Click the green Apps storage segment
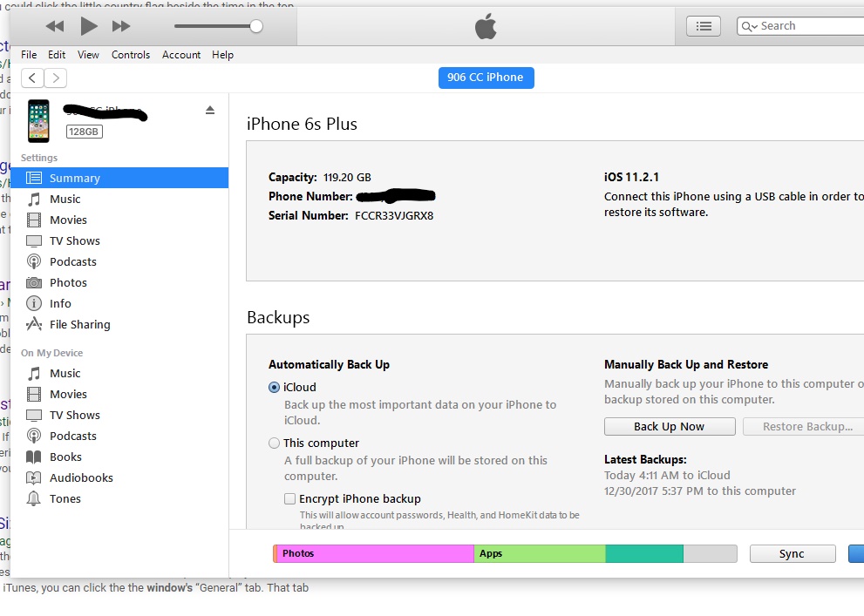 coord(540,554)
